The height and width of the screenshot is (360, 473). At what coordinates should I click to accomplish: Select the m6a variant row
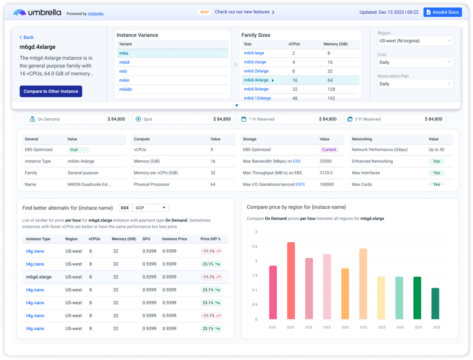pos(173,53)
